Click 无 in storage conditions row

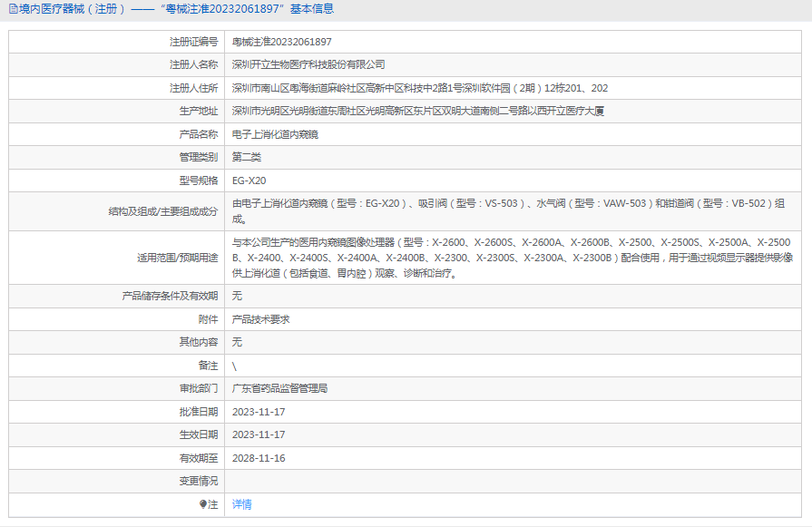[237, 296]
